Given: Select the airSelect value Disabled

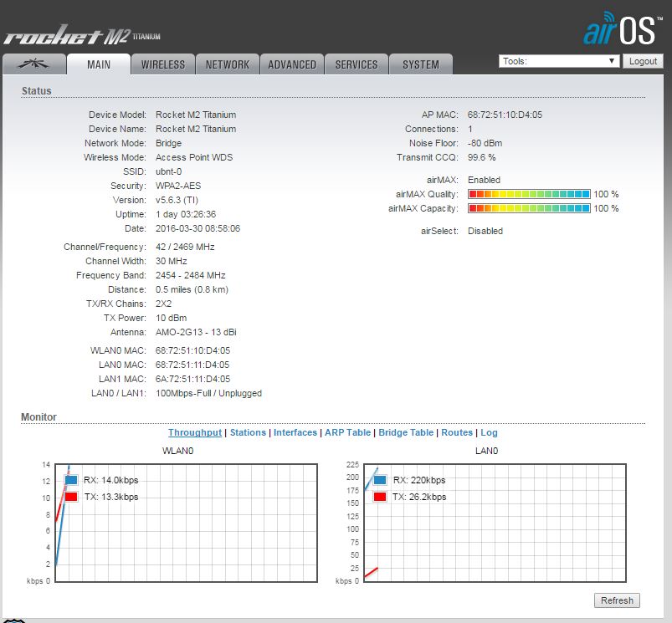Looking at the screenshot, I should point(485,231).
